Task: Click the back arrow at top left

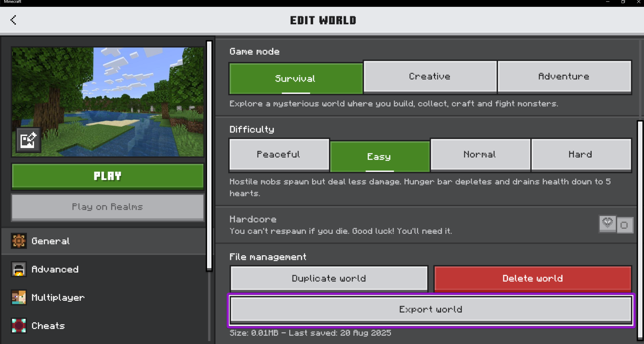Action: pyautogui.click(x=13, y=20)
